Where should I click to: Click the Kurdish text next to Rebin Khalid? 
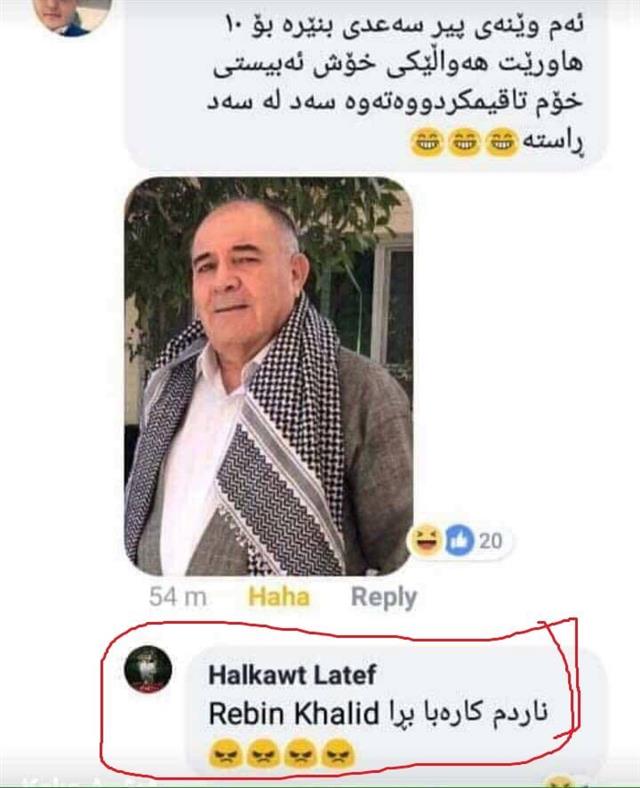click(x=466, y=712)
